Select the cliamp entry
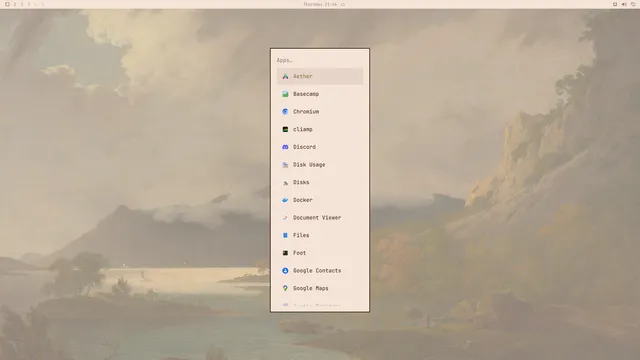The image size is (640, 360). click(x=320, y=129)
